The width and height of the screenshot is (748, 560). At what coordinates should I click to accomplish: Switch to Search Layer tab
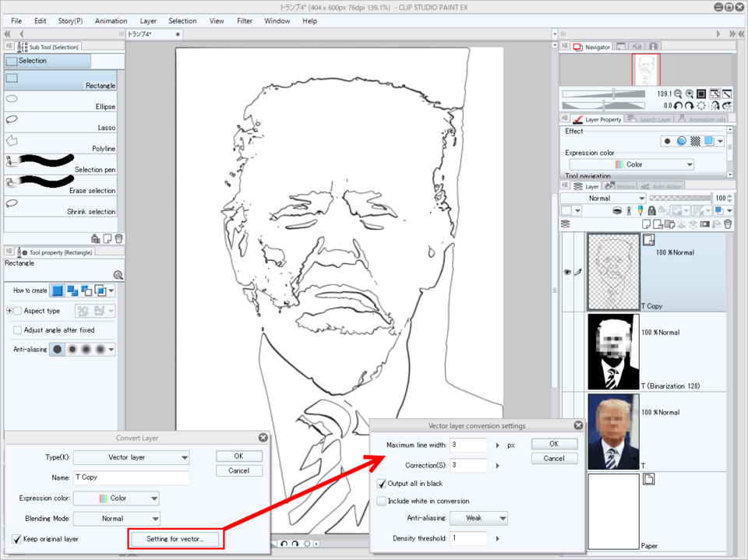650,119
